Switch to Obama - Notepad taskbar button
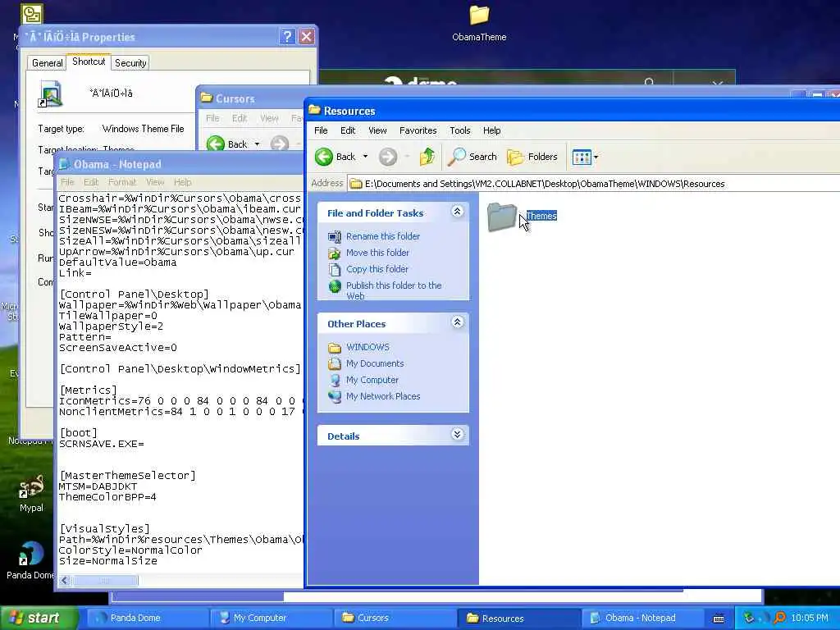 point(641,618)
